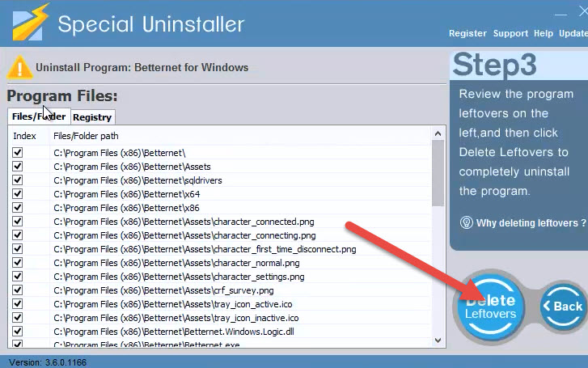Screen dimensions: 588x368
Task: Click the yellow warning triangle icon
Action: click(19, 67)
